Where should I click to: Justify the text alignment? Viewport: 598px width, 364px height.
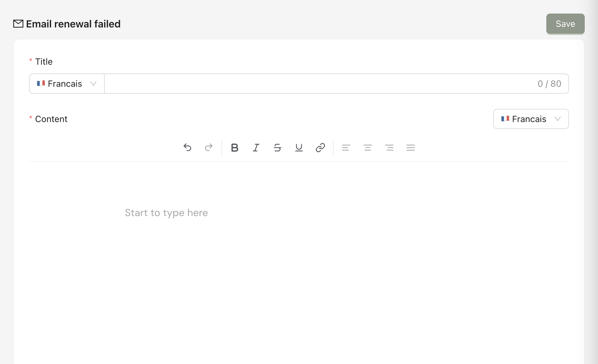[410, 147]
